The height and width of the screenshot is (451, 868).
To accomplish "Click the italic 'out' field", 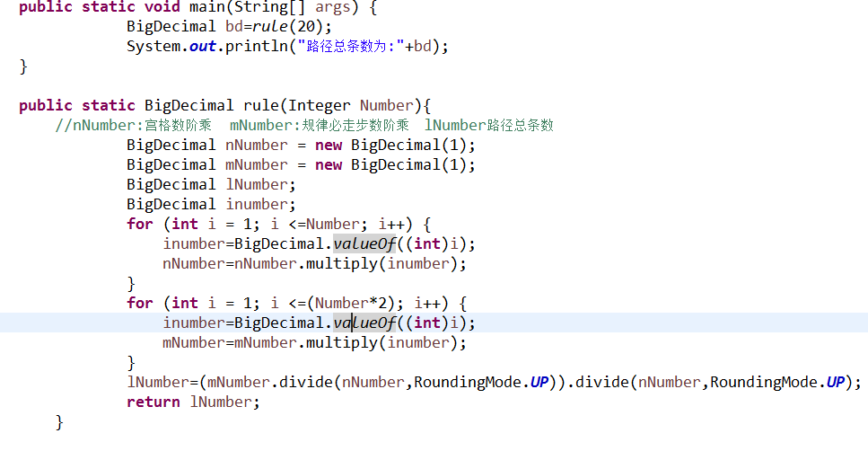I will point(203,46).
